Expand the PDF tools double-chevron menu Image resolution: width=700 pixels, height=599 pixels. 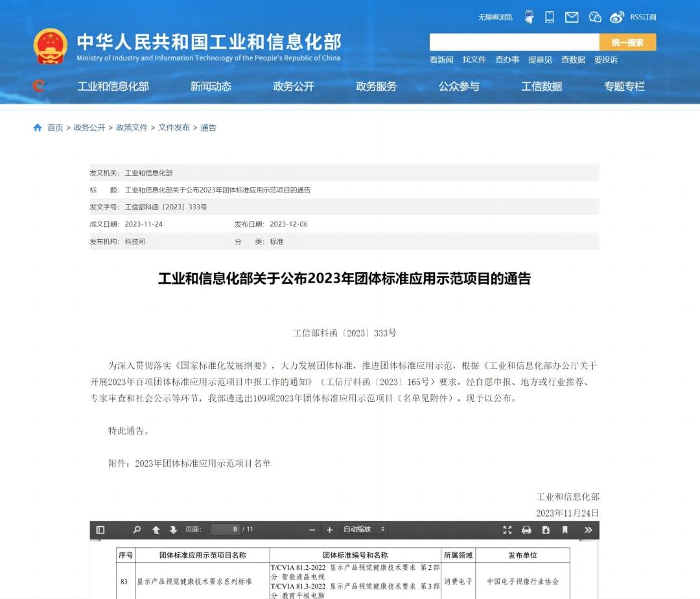coord(588,530)
